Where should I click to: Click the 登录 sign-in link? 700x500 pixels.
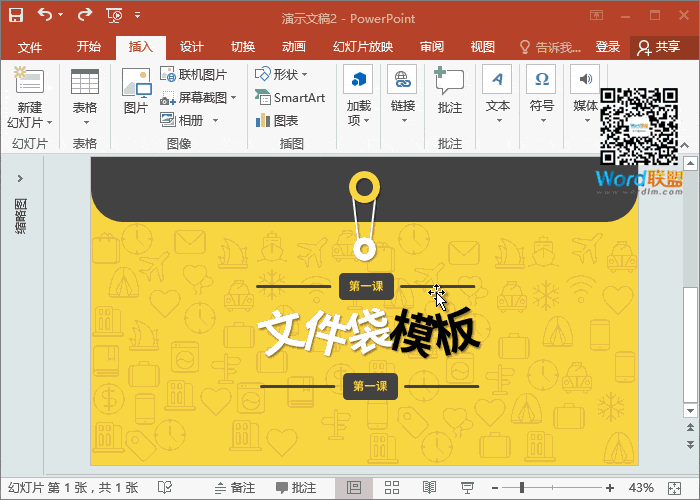(608, 47)
